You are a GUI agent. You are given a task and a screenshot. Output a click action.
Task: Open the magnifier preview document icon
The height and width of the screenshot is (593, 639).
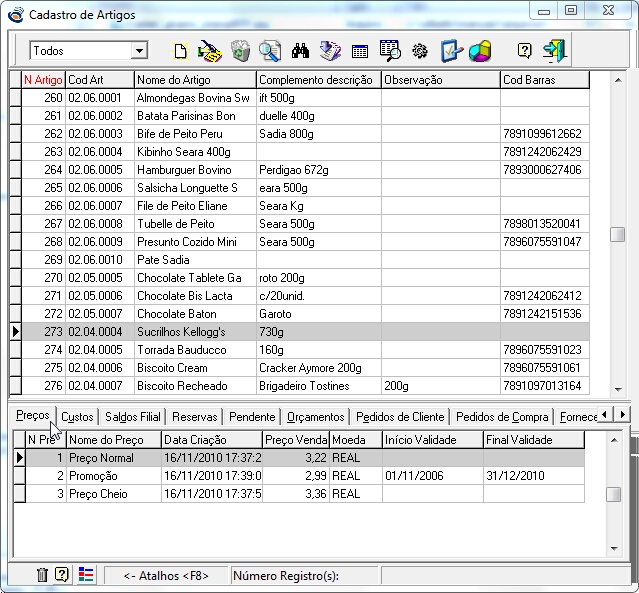coord(270,51)
